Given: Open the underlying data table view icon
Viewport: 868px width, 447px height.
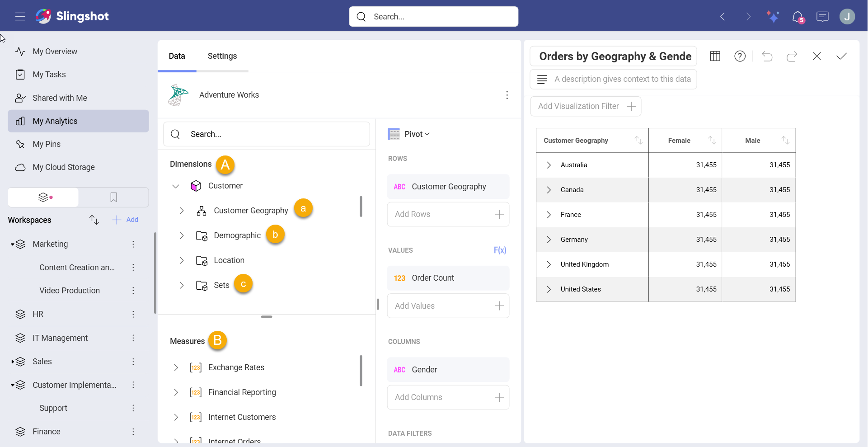Looking at the screenshot, I should pos(715,56).
